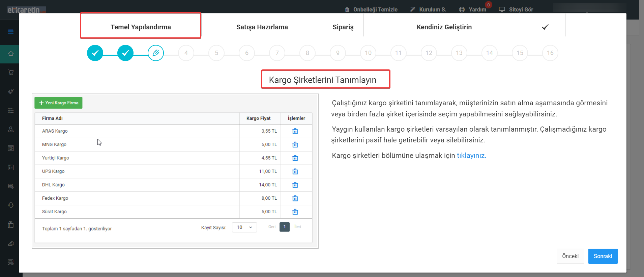Jump to wizard step 16
644x277 pixels.
550,53
